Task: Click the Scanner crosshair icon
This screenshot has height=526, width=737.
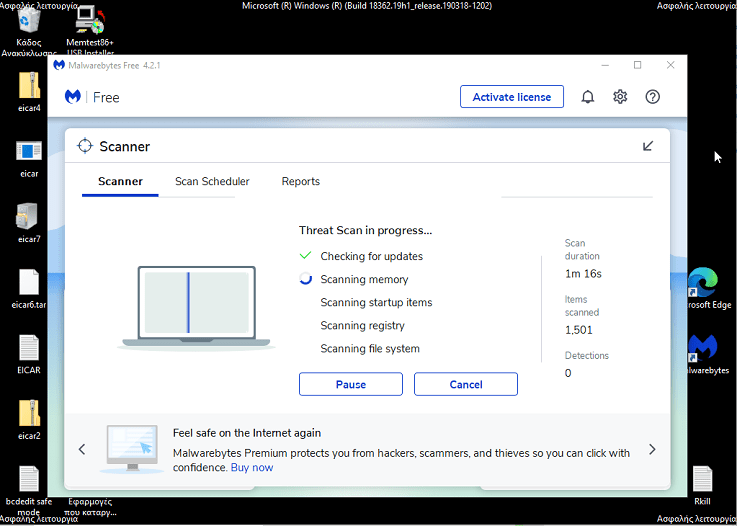Action: tap(85, 146)
